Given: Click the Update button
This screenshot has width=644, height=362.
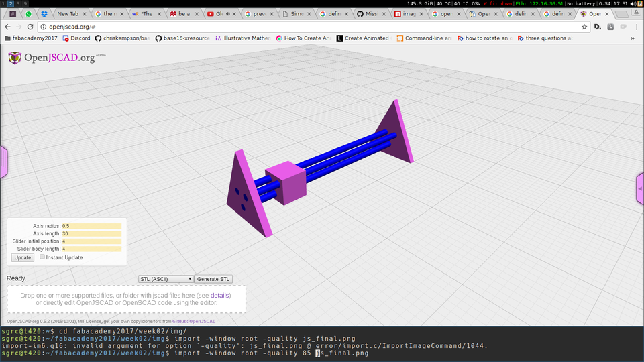Looking at the screenshot, I should [x=22, y=257].
